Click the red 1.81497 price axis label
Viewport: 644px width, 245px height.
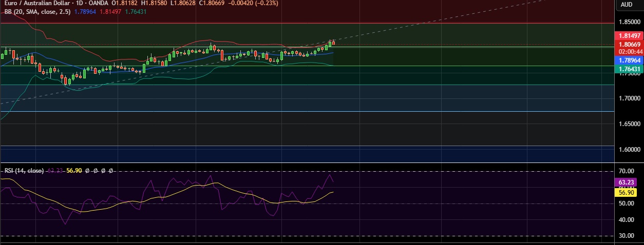629,36
